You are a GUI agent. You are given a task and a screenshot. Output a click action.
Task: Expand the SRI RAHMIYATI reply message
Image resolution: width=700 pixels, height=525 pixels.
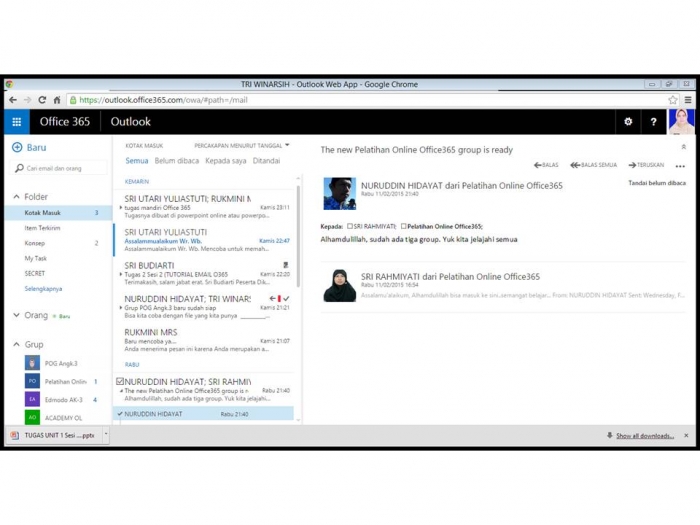coord(503,286)
